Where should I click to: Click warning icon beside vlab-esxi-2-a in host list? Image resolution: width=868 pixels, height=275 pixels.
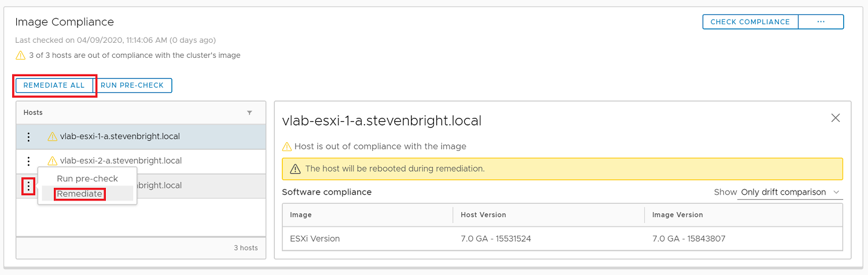point(52,161)
